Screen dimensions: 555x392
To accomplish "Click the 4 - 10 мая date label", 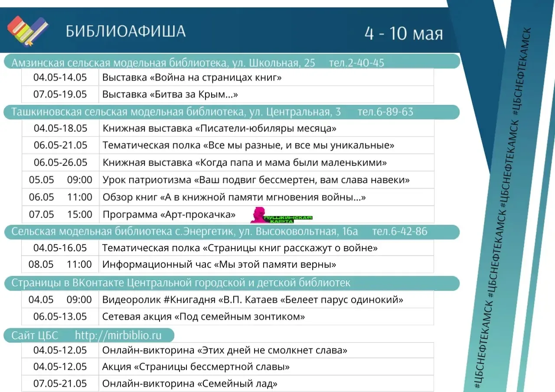I will [404, 33].
